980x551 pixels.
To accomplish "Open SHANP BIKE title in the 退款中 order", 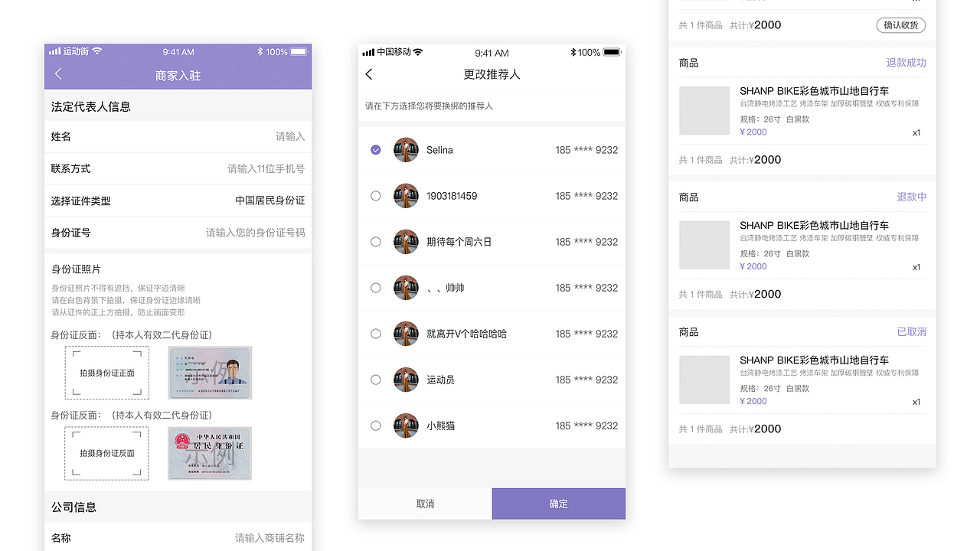I will click(x=814, y=226).
